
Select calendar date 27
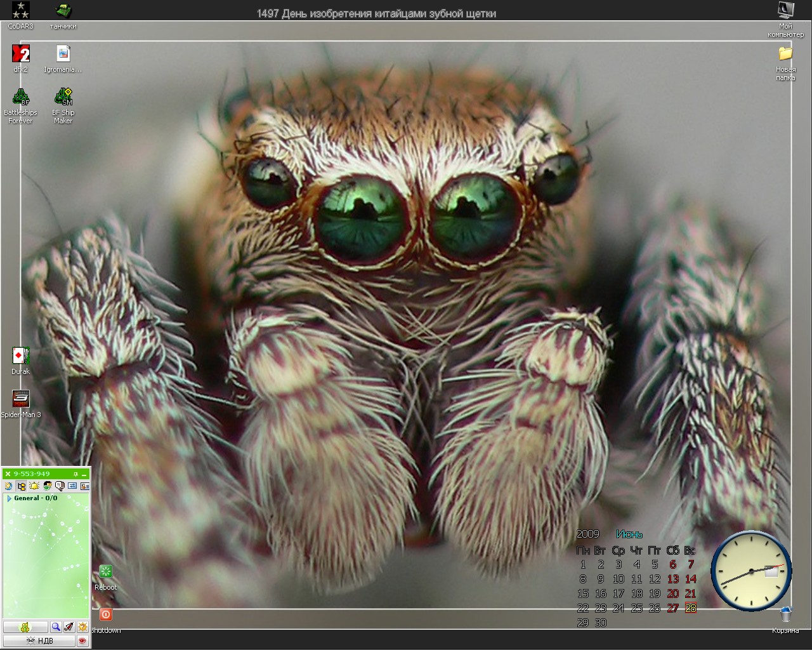(x=673, y=608)
